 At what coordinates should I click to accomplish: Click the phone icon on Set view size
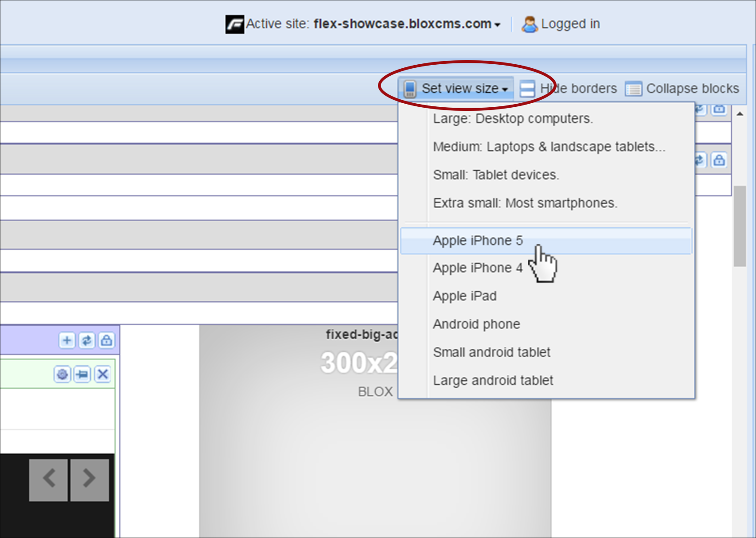[410, 89]
